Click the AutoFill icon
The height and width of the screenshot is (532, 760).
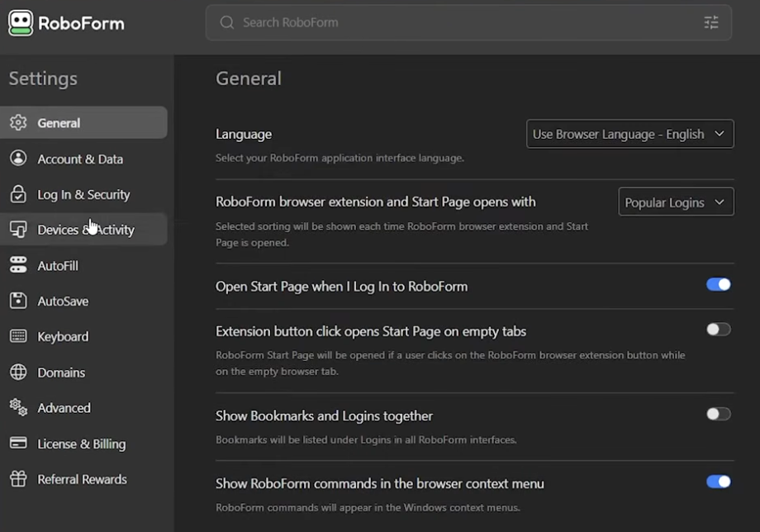click(x=18, y=265)
